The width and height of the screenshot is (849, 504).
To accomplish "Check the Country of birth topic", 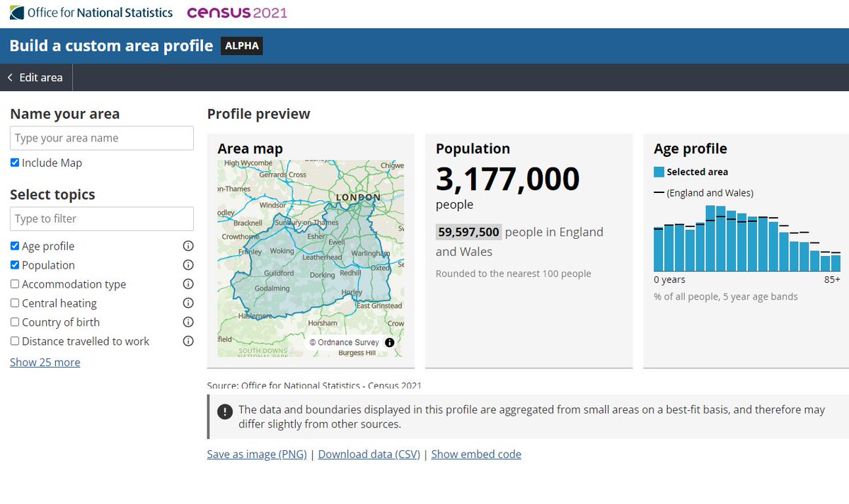I will (14, 322).
